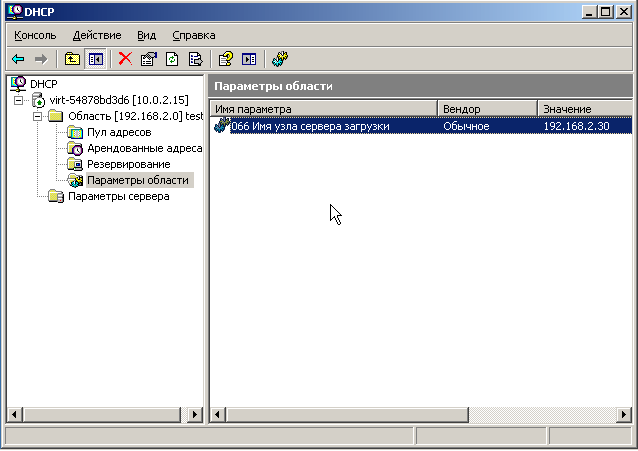Click the Export list toolbar icon
This screenshot has width=638, height=451.
click(196, 59)
